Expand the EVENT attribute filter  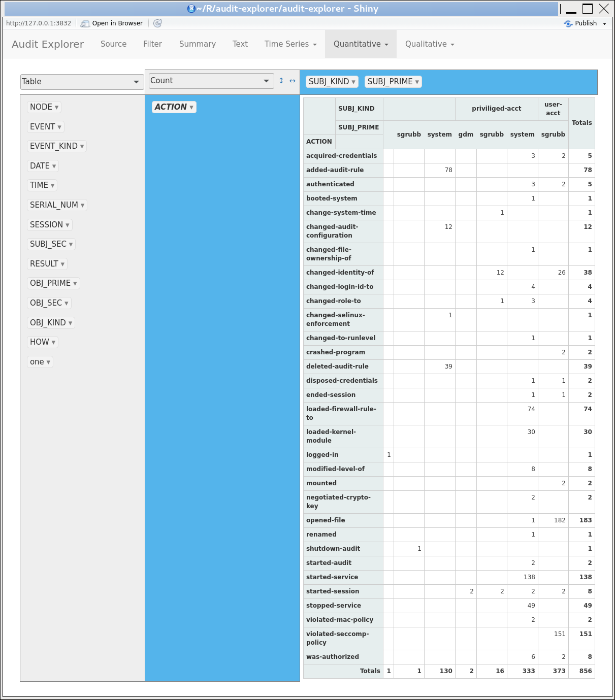coord(59,127)
